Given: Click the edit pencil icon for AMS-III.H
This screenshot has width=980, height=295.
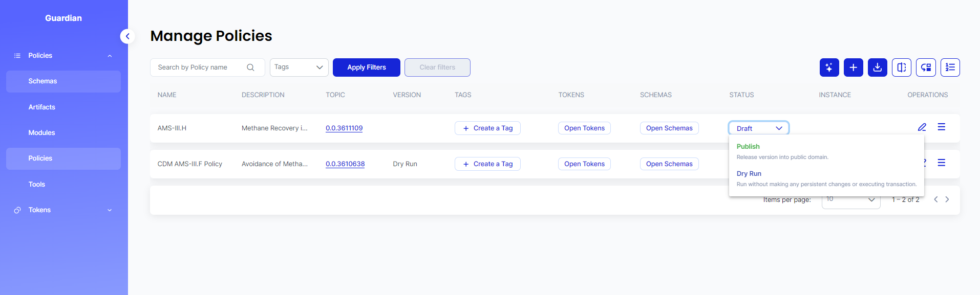Looking at the screenshot, I should tap(922, 127).
